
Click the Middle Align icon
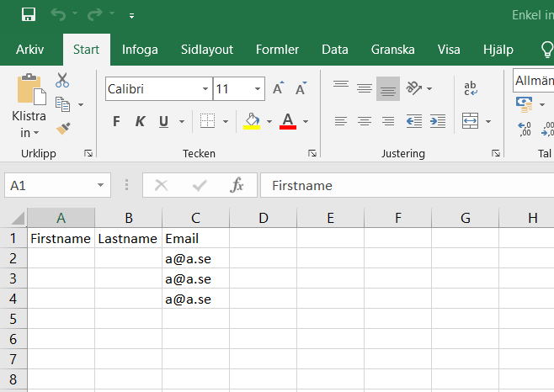[365, 88]
